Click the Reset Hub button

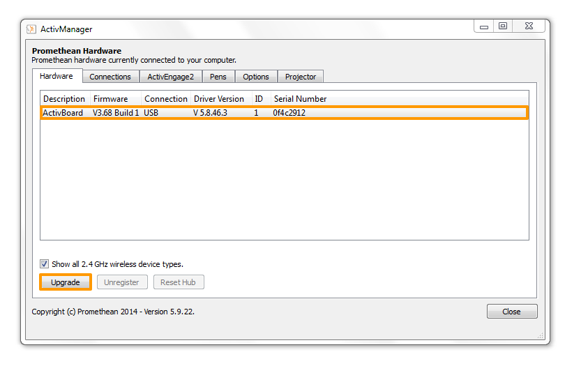point(178,282)
